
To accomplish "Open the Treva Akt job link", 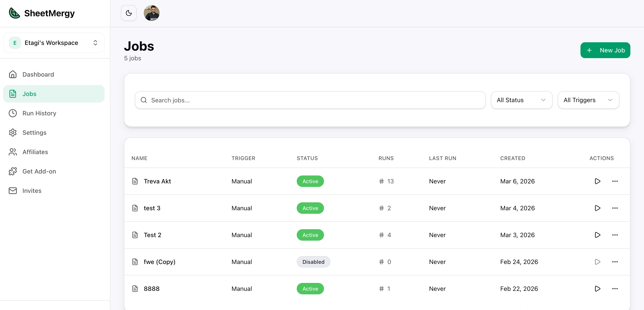I will pyautogui.click(x=157, y=181).
